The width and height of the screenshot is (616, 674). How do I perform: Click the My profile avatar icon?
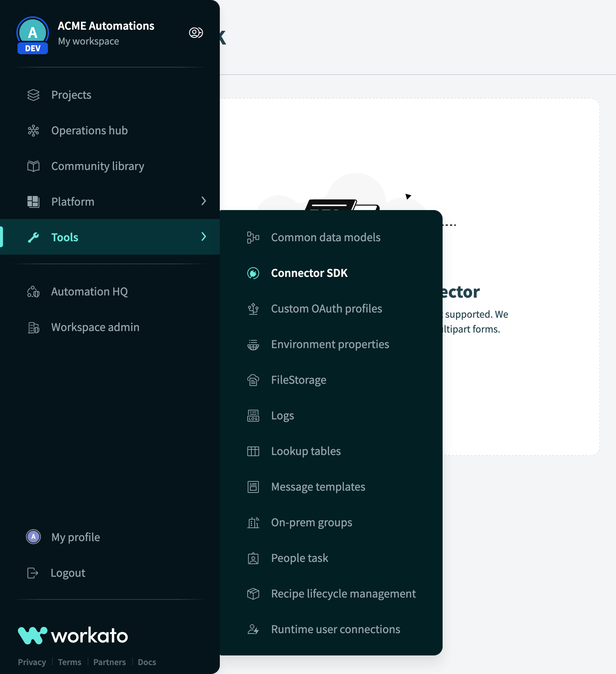click(33, 537)
